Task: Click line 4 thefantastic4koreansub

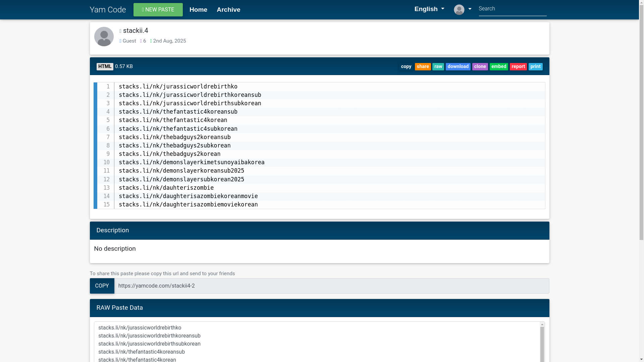Action: 178,112
